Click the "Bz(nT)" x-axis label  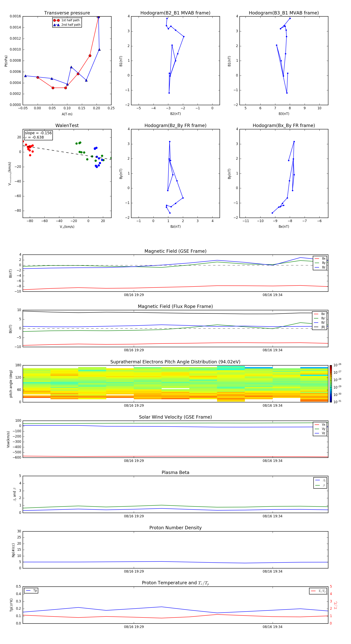(175, 227)
